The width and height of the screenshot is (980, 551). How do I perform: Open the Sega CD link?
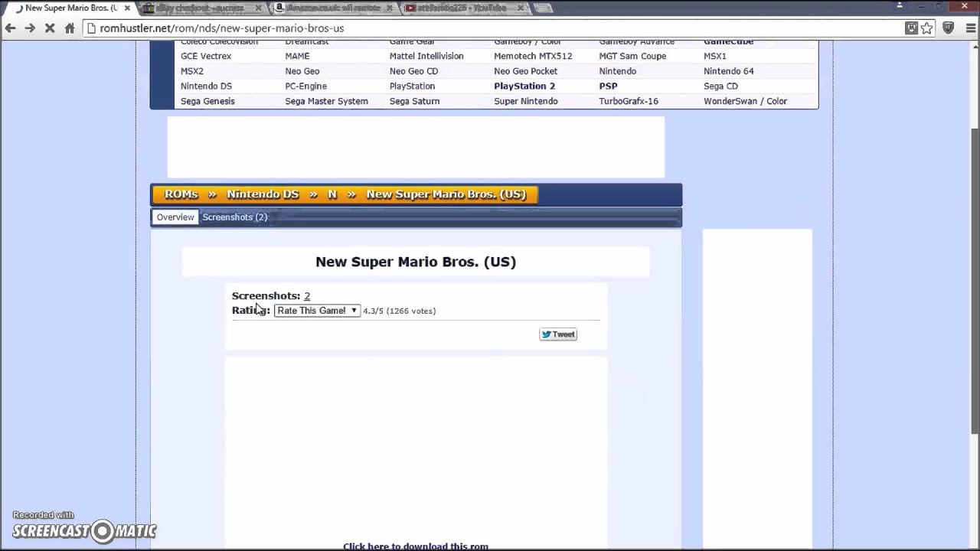(721, 86)
